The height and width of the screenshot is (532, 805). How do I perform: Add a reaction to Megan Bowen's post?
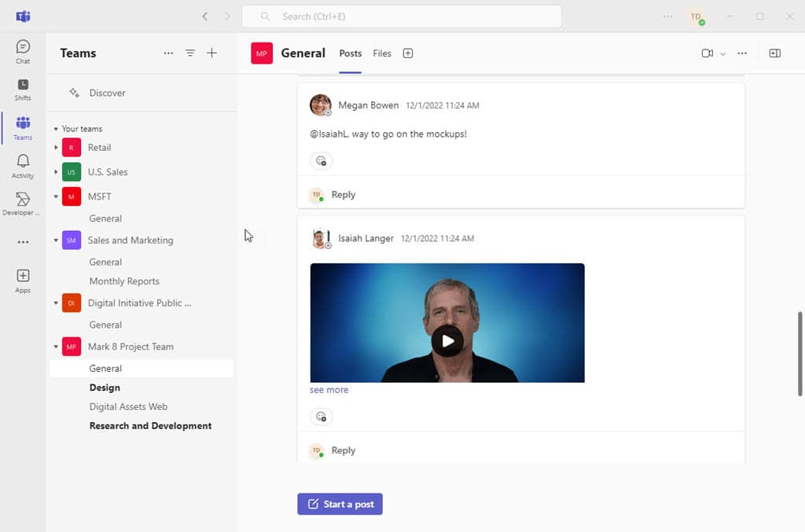coord(321,161)
